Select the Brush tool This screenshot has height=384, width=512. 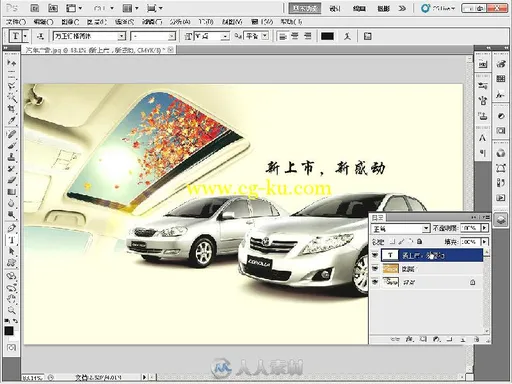pos(12,146)
